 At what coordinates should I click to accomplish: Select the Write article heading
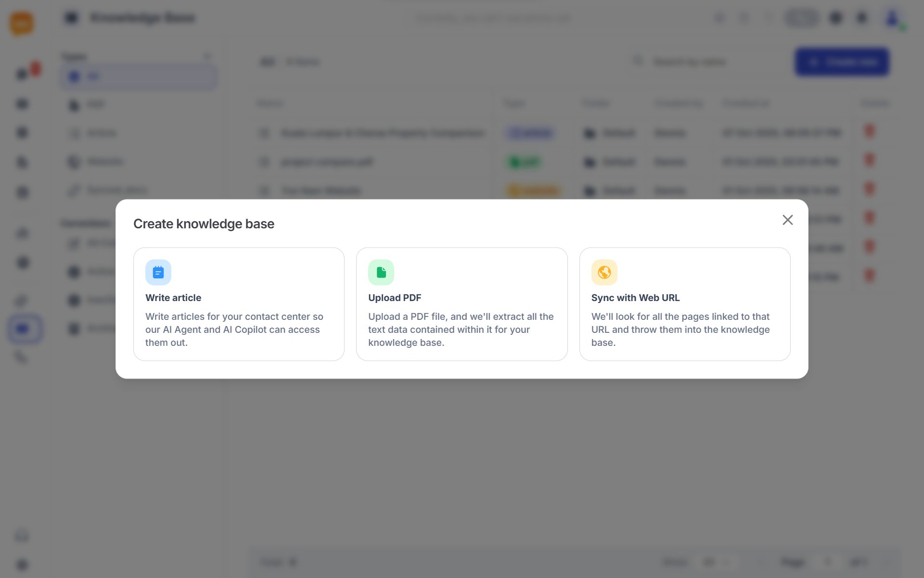coord(173,298)
